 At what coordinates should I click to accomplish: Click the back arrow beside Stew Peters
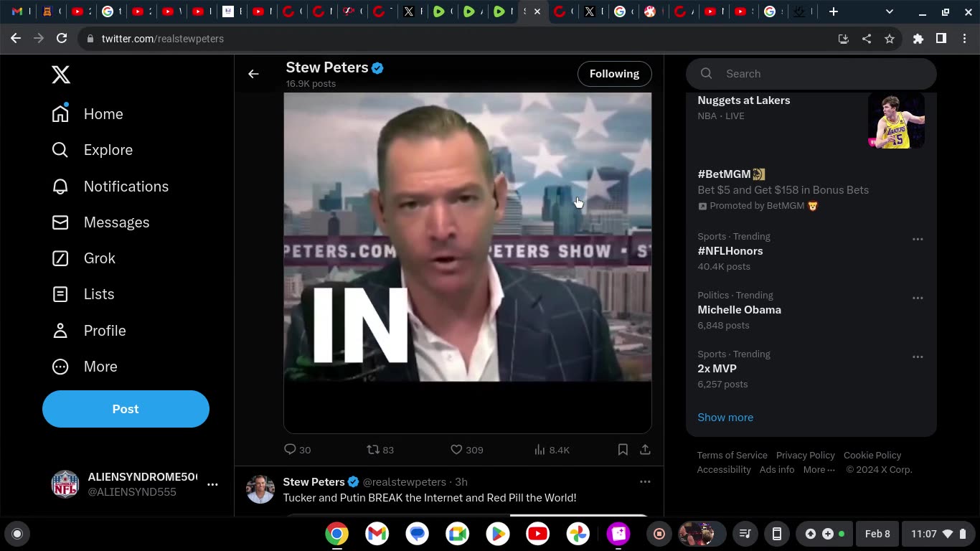coord(253,74)
